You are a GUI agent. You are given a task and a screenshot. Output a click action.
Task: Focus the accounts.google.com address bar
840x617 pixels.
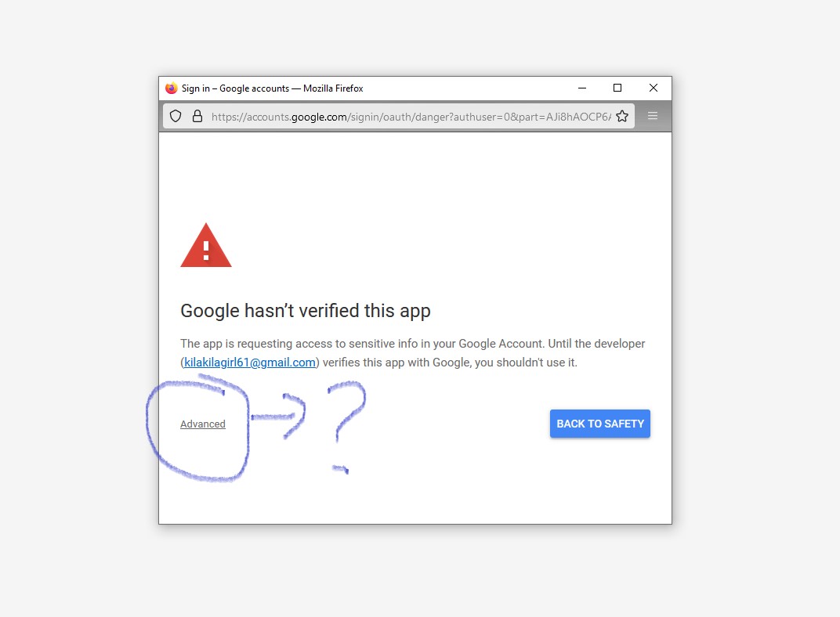[407, 116]
